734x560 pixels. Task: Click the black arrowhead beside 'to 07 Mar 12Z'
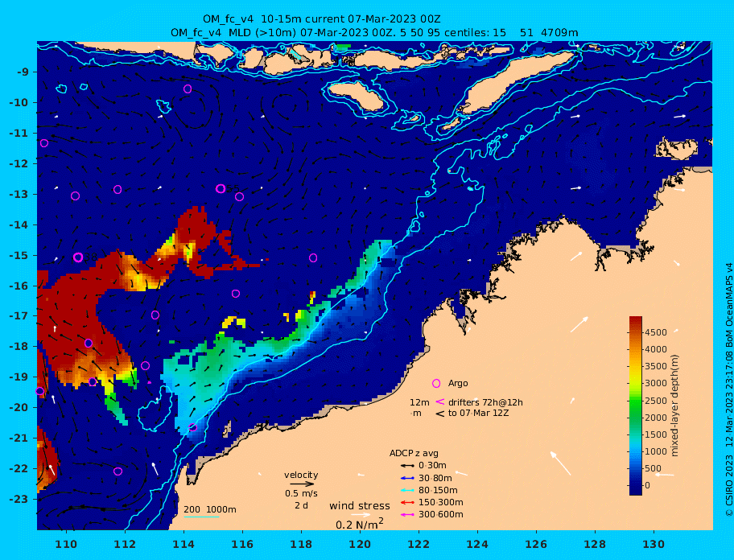pos(440,414)
